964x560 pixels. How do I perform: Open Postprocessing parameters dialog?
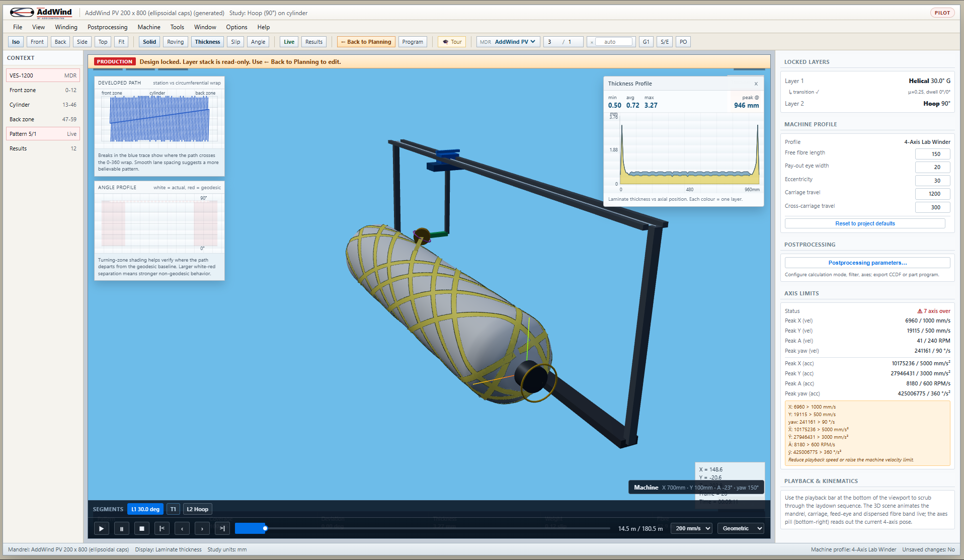click(867, 263)
